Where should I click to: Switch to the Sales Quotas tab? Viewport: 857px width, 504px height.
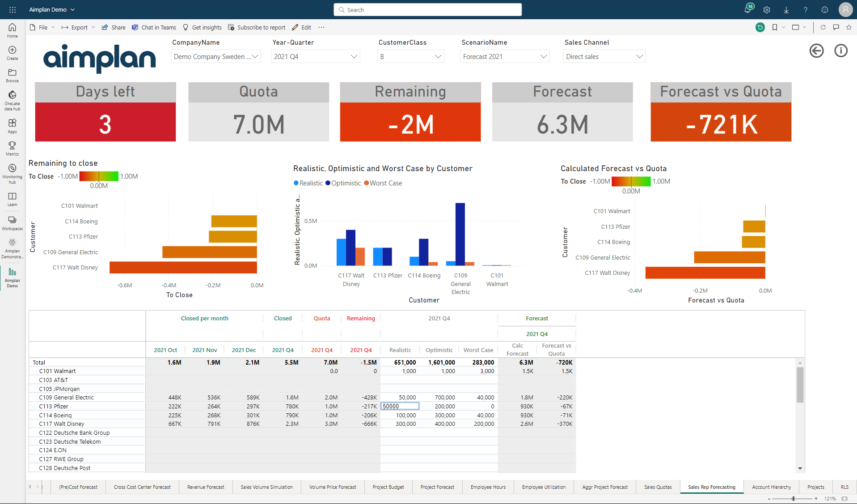point(658,487)
